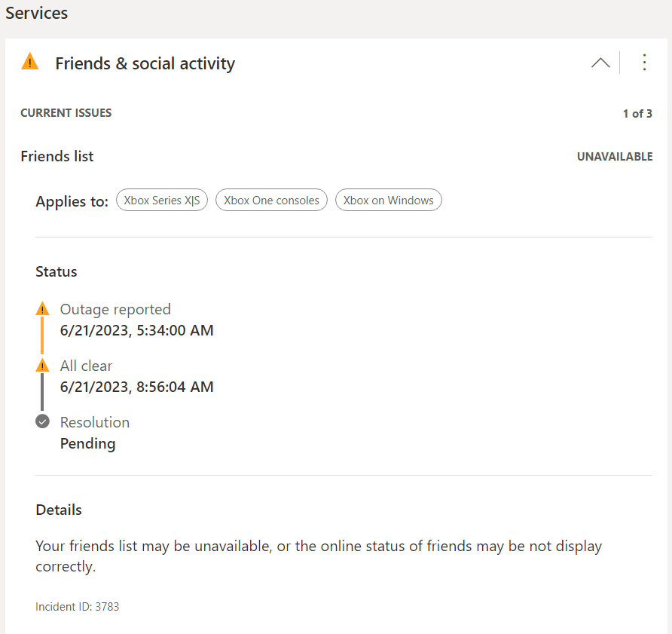Viewport: 672px width, 634px height.
Task: Click the Services page heading
Action: tap(36, 14)
